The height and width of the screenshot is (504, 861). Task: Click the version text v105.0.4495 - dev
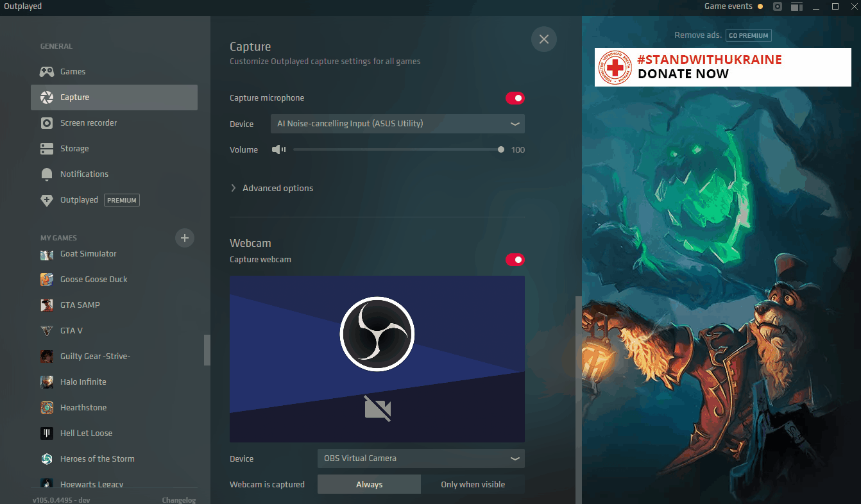click(61, 500)
